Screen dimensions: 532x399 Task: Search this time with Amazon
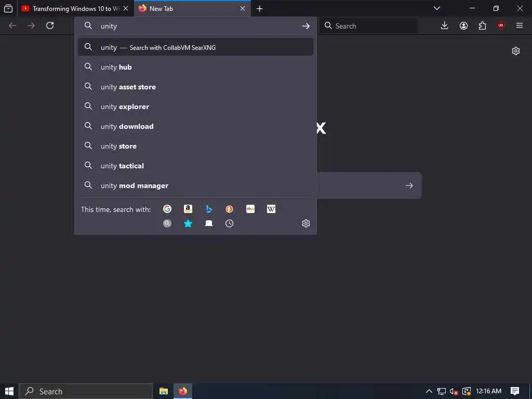pyautogui.click(x=188, y=209)
